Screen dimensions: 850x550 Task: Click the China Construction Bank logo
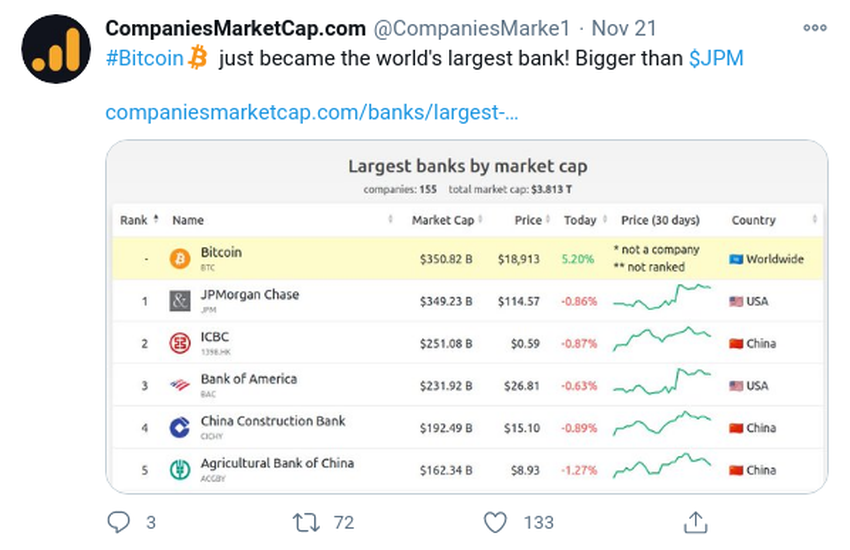point(180,428)
